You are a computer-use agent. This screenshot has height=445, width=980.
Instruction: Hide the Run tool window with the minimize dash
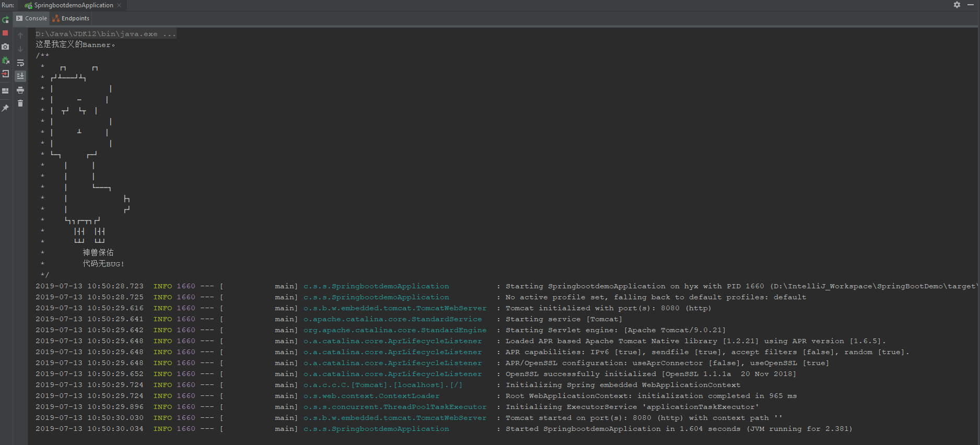tap(972, 5)
